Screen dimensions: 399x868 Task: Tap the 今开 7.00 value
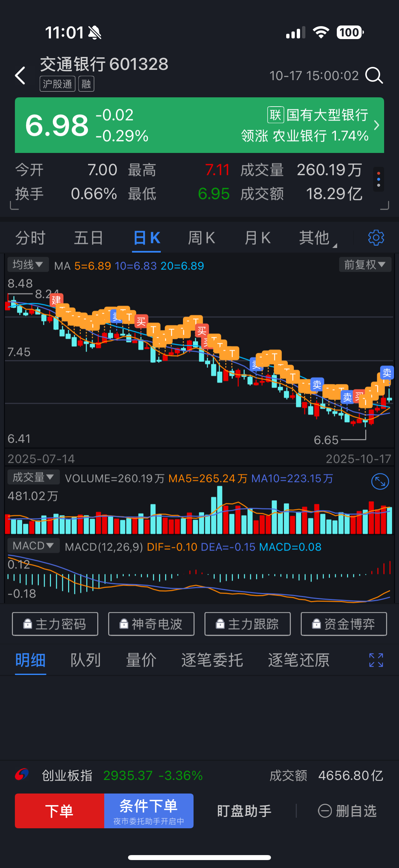click(x=102, y=169)
